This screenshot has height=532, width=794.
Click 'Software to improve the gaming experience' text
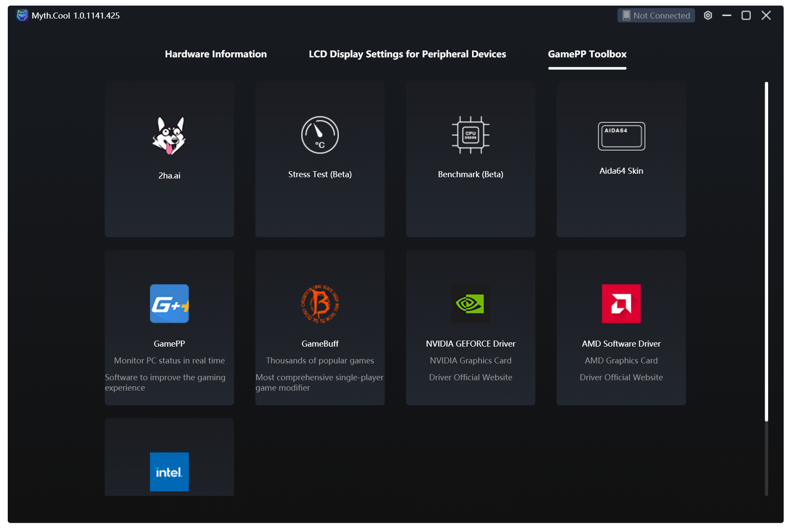(165, 383)
